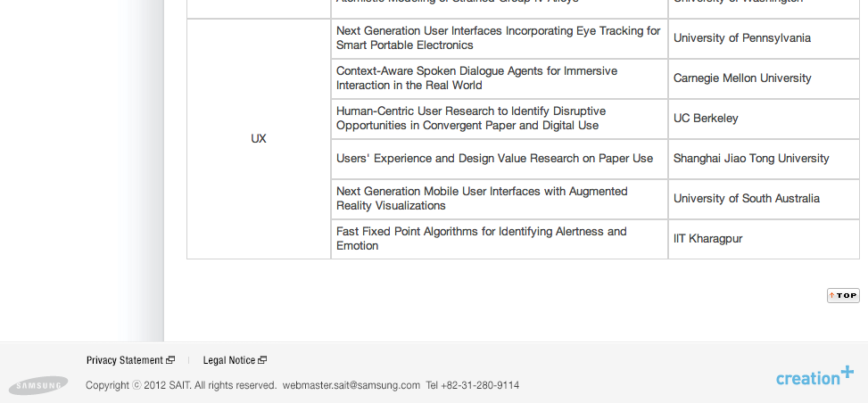Click the creation+ logo
868x403 pixels.
(814, 375)
